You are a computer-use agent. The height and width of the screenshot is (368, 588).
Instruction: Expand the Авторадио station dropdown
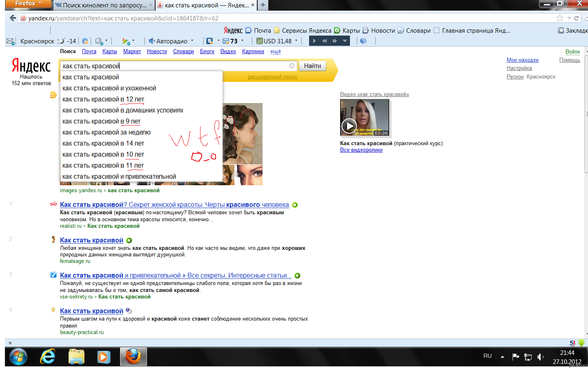tap(192, 41)
